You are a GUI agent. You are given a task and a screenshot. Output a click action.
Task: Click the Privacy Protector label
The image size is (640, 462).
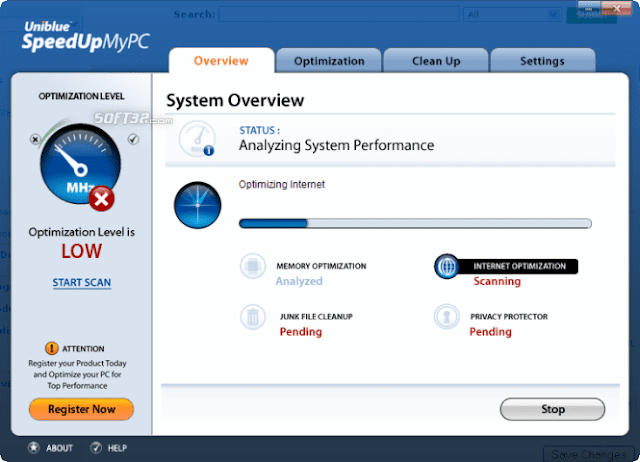pyautogui.click(x=509, y=317)
